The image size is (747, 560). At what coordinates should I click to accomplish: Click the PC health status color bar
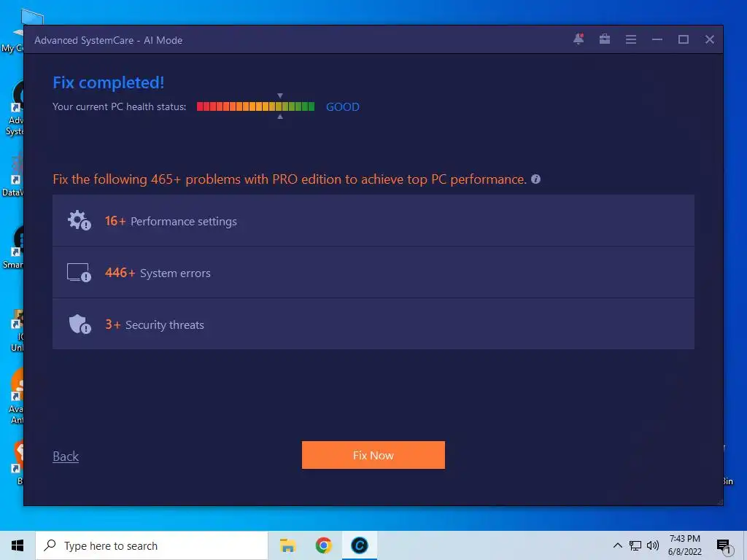pyautogui.click(x=255, y=106)
